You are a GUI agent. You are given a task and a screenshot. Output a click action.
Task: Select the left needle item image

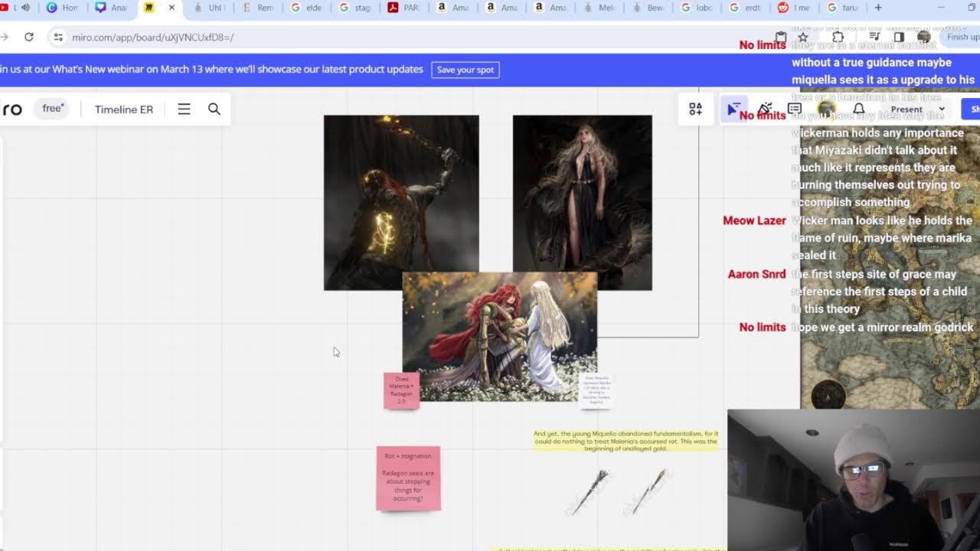[590, 491]
